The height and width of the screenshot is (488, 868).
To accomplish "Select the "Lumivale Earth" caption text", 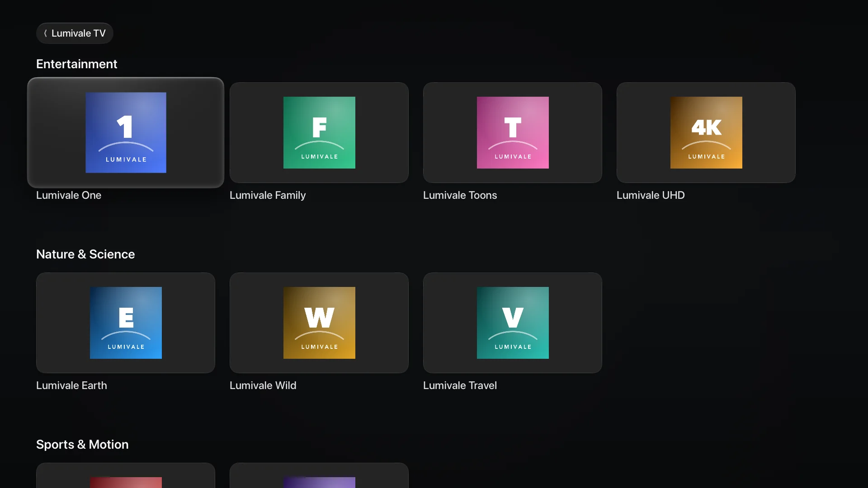I will click(x=71, y=385).
